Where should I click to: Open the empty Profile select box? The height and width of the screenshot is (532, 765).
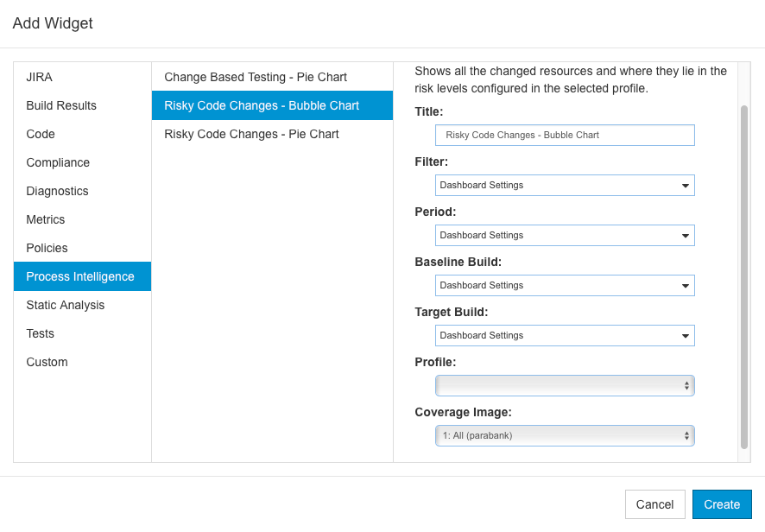pyautogui.click(x=565, y=385)
